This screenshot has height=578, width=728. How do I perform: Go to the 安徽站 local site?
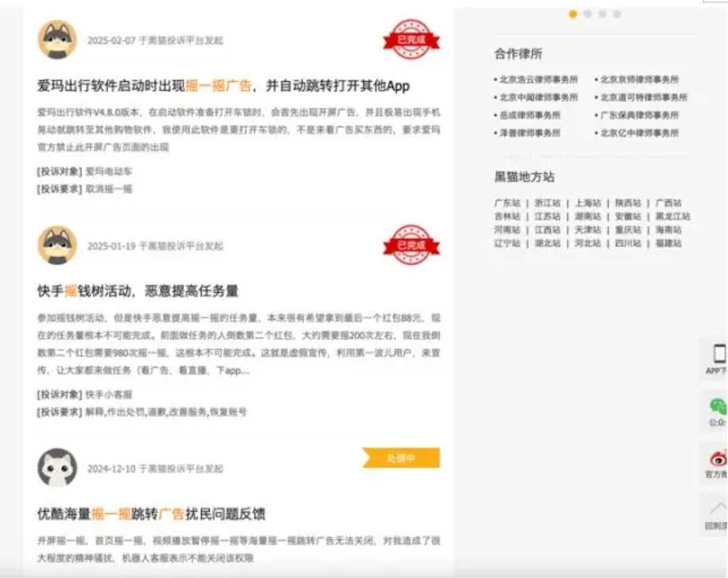point(628,217)
